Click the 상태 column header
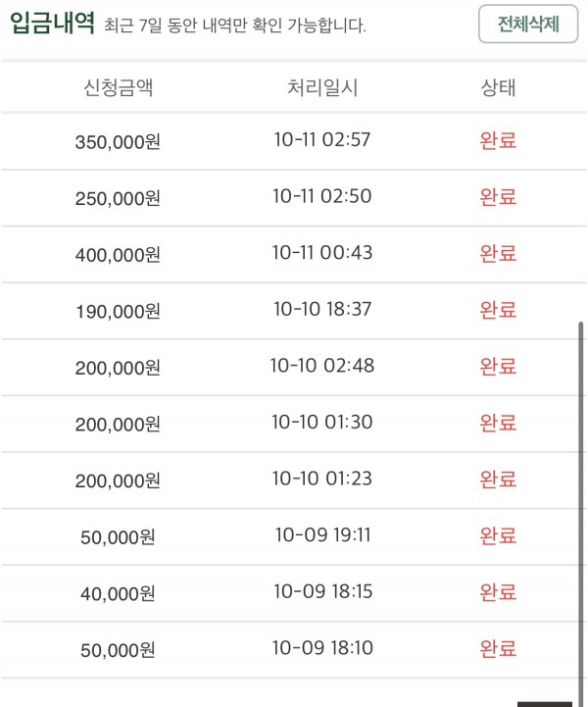588x707 pixels. pyautogui.click(x=499, y=87)
